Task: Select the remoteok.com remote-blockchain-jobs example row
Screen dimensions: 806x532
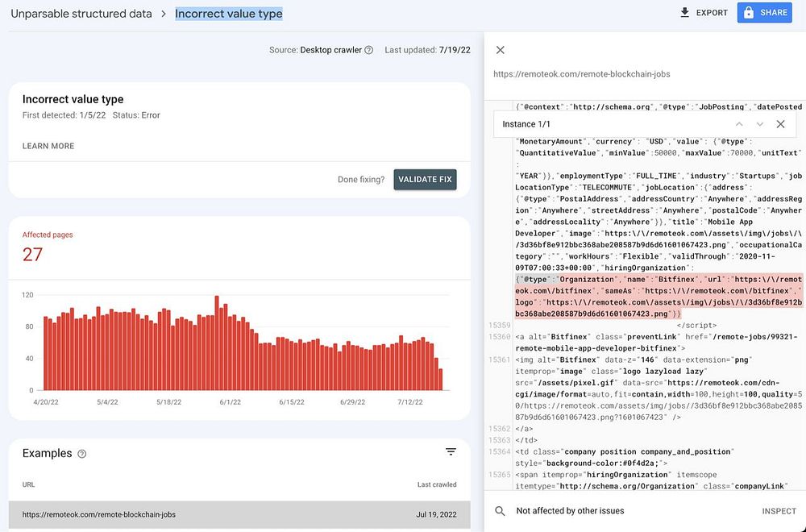Action: 239,514
